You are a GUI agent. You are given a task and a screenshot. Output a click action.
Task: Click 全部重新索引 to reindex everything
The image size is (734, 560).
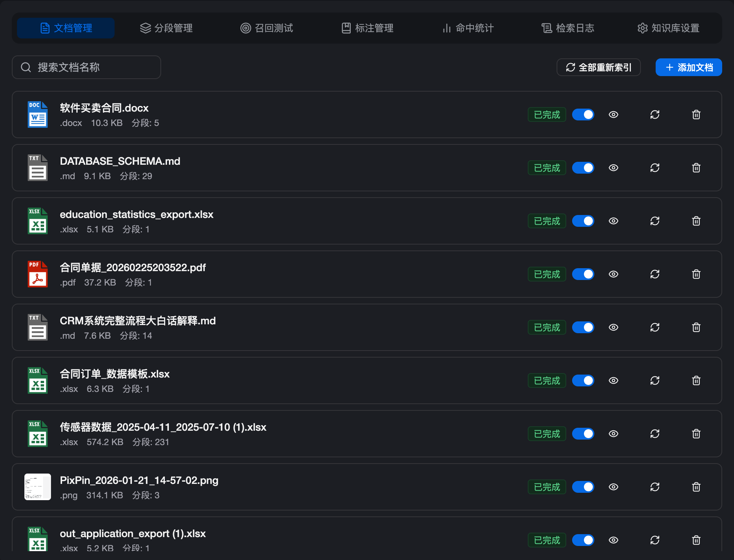(599, 67)
